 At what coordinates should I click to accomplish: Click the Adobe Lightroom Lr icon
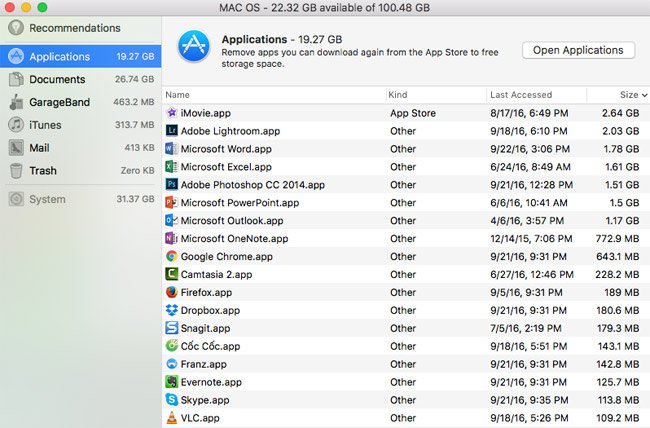click(x=172, y=131)
